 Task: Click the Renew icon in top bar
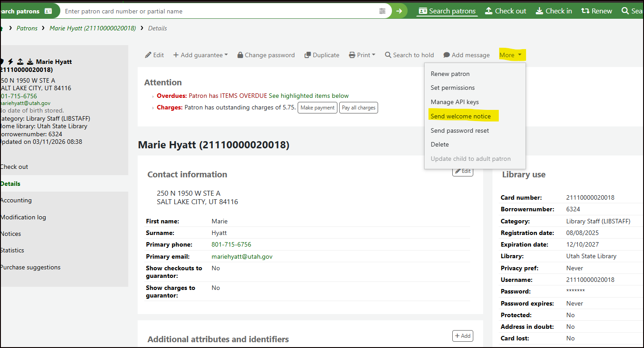[585, 11]
